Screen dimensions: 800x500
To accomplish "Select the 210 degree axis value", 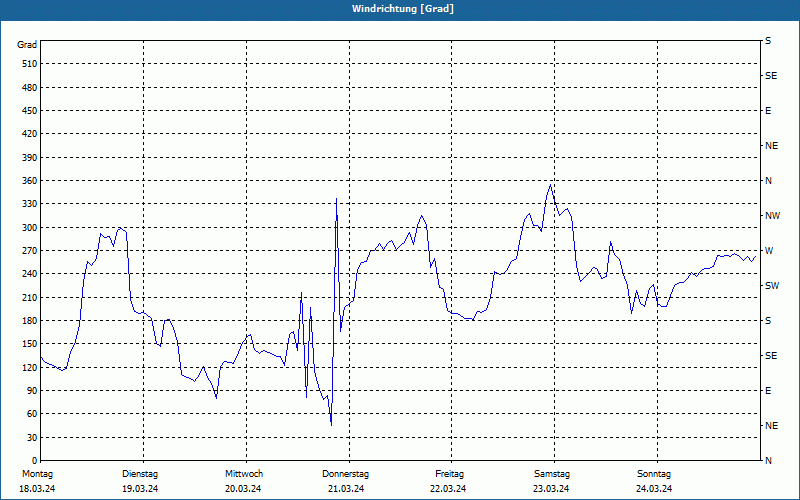I will tap(30, 297).
